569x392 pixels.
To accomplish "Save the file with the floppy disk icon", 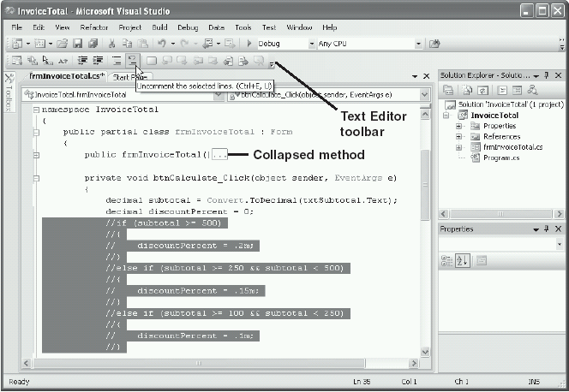I will tap(78, 44).
